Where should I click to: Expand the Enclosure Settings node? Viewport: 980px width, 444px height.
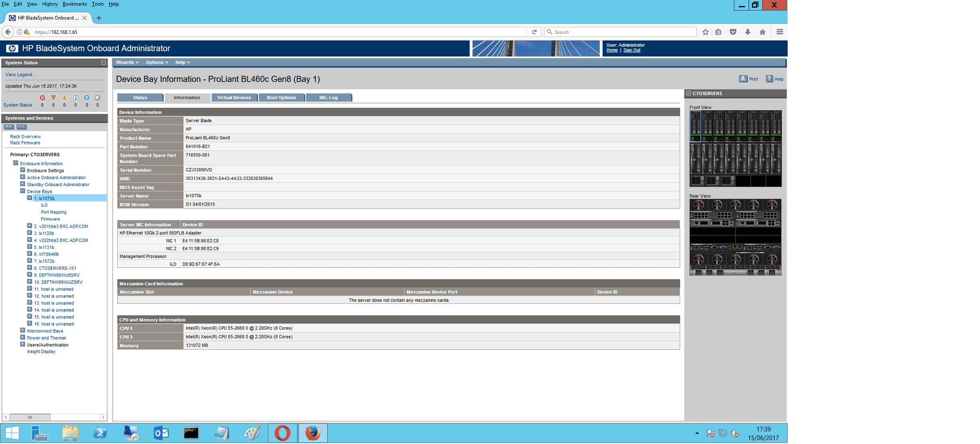click(x=22, y=170)
